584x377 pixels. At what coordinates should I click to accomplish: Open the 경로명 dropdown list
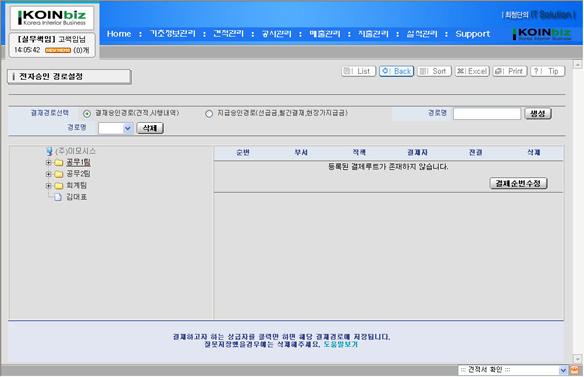point(115,128)
